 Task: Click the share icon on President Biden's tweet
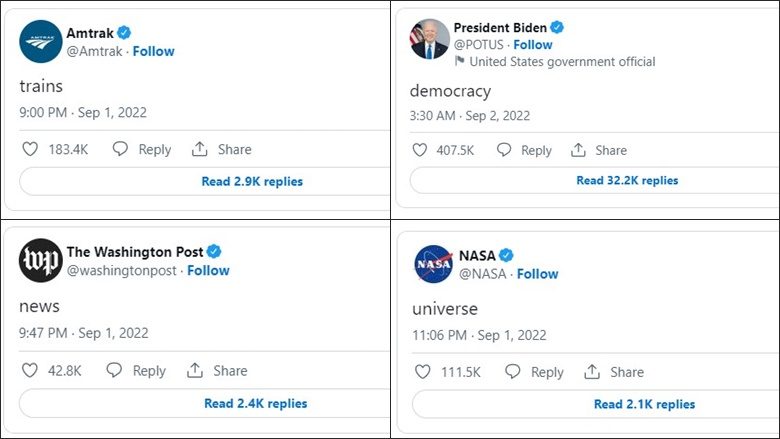pyautogui.click(x=578, y=150)
